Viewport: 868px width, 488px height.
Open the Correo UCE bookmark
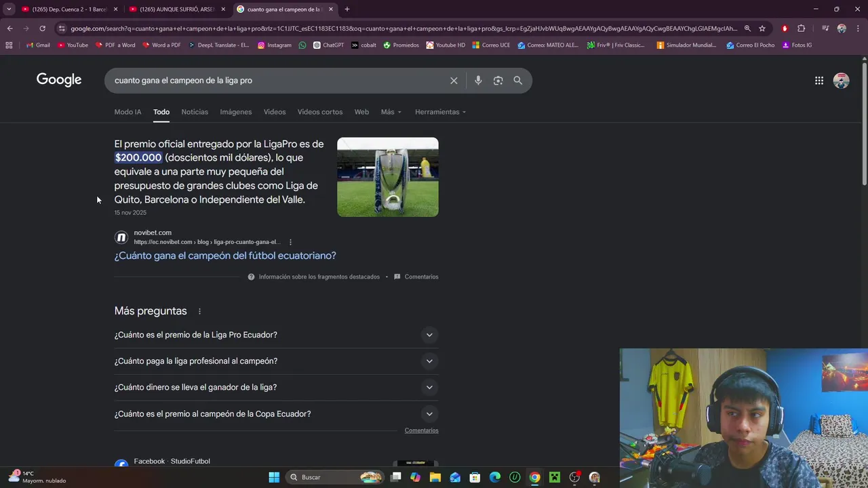(490, 45)
